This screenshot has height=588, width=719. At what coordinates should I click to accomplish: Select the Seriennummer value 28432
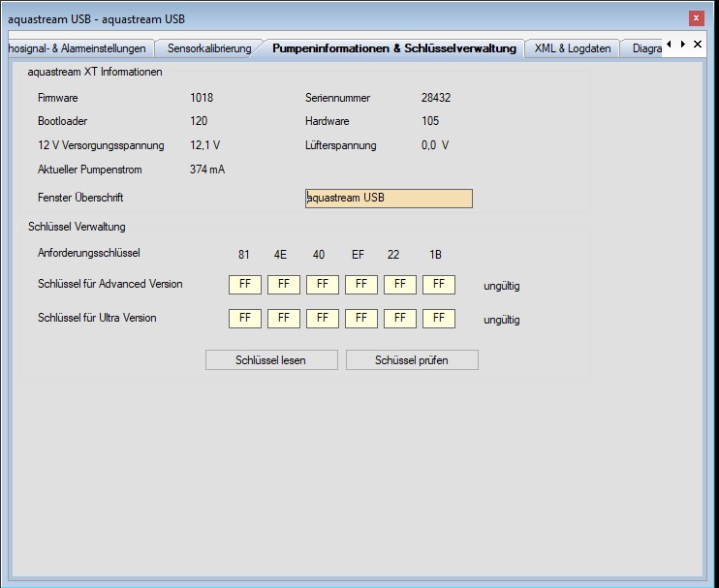pos(436,98)
